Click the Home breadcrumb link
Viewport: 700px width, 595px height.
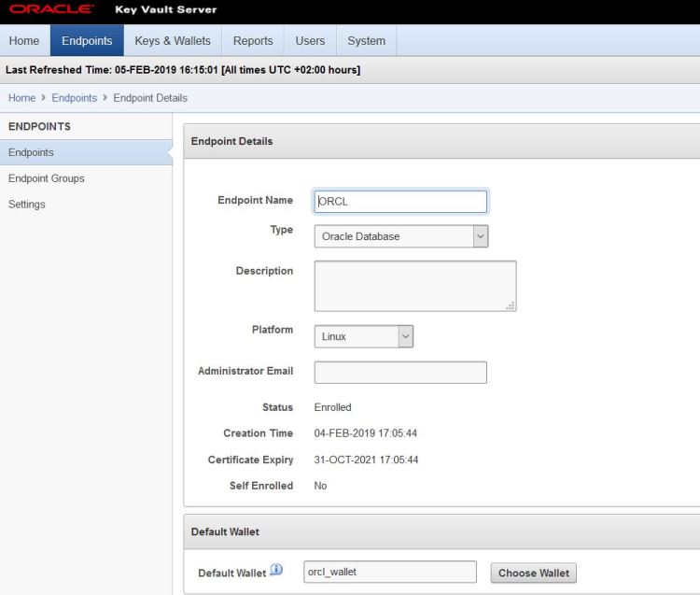click(21, 98)
